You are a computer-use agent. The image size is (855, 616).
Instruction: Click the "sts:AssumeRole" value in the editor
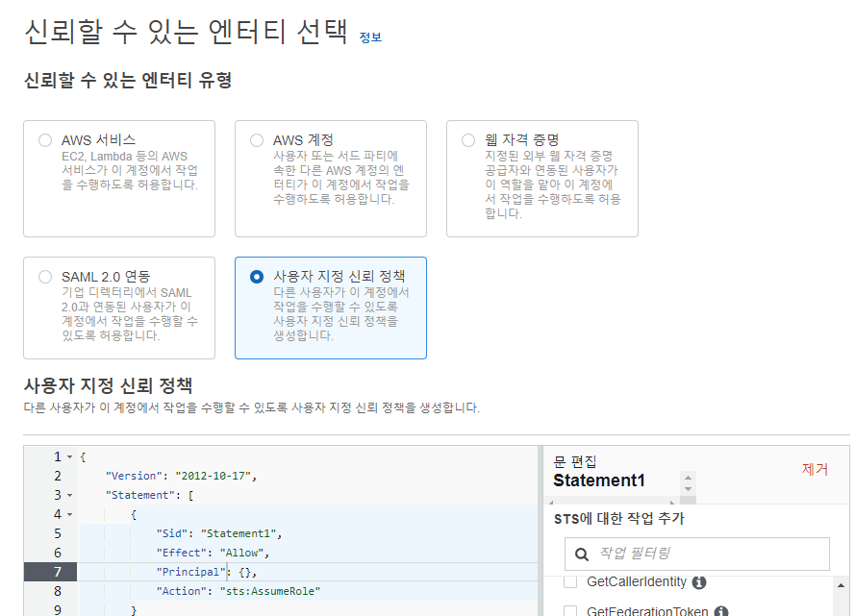click(270, 591)
